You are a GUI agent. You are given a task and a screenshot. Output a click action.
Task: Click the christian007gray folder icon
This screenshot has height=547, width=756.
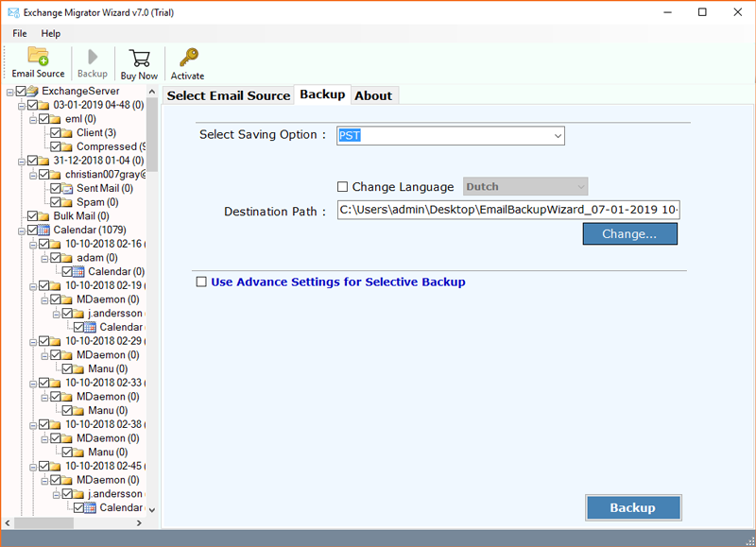[x=56, y=175]
